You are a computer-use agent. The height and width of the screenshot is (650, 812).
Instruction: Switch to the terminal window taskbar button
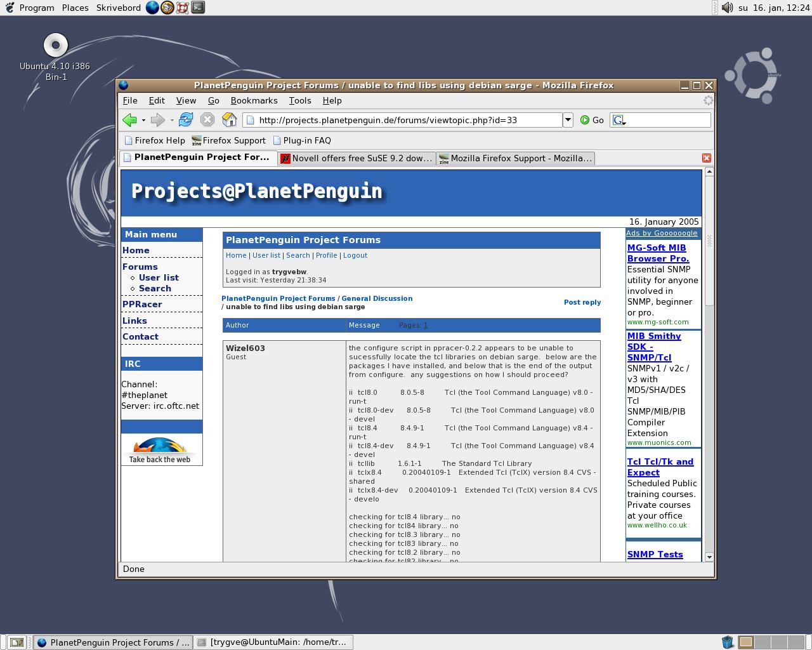click(273, 642)
